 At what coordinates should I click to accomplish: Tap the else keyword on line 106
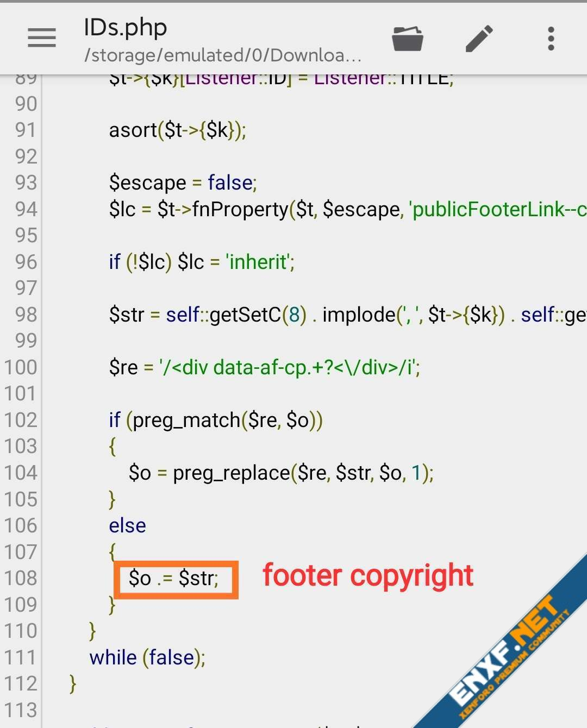(x=127, y=526)
